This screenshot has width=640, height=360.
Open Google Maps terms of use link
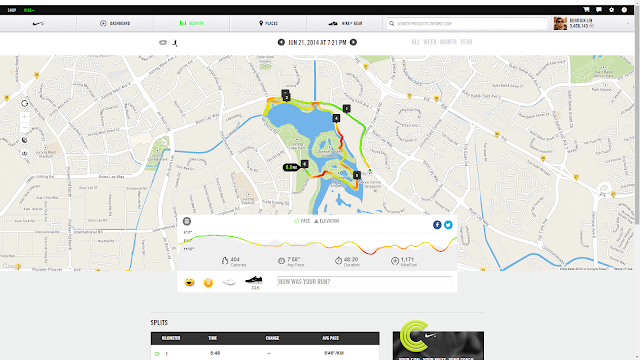pyautogui.click(x=622, y=269)
